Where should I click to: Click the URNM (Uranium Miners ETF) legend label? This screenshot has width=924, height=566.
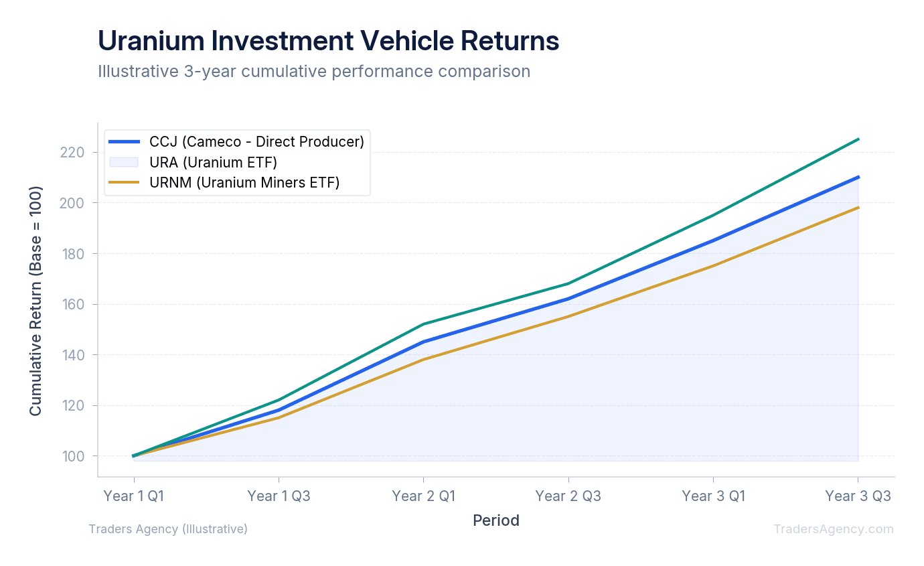pos(244,182)
